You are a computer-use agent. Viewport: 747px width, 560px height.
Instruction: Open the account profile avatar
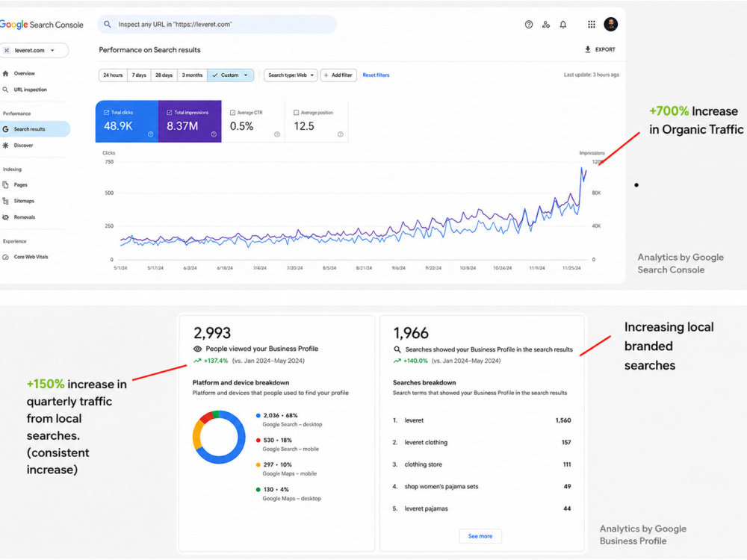click(x=611, y=25)
